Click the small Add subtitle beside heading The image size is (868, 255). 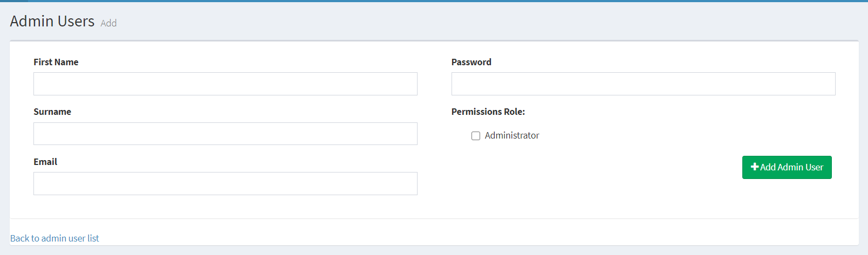108,23
